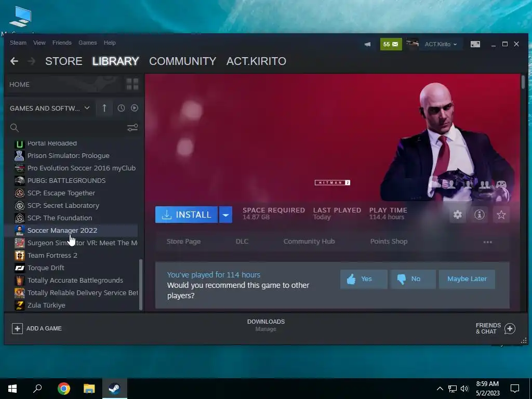Click the forward navigation arrow

[31, 61]
